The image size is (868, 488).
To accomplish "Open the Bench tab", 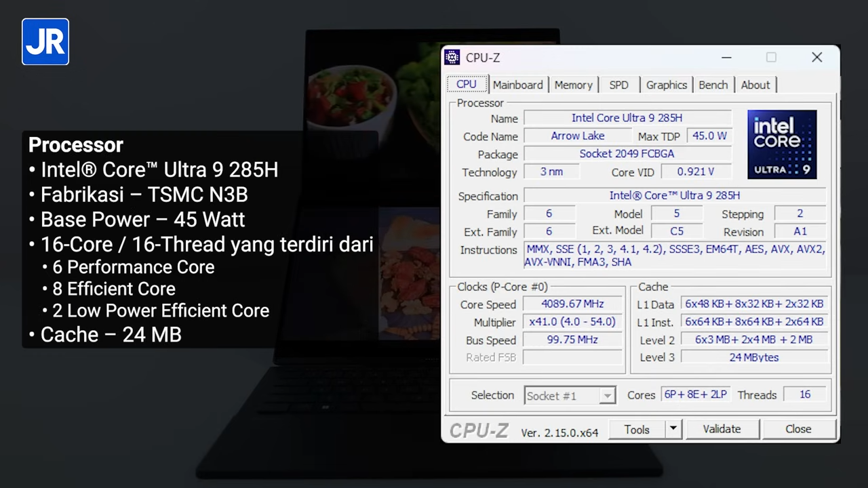I will 713,85.
